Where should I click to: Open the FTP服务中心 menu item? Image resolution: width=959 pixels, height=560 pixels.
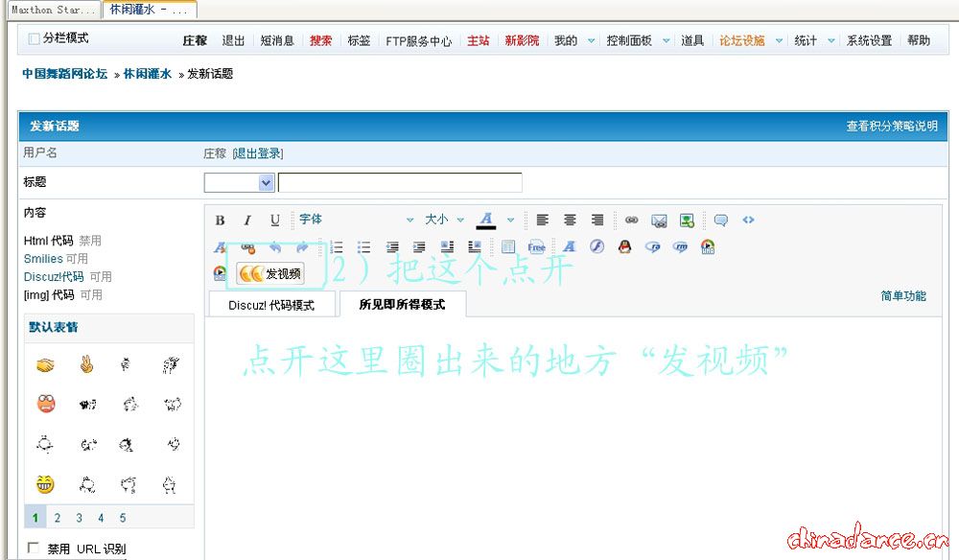click(x=418, y=41)
